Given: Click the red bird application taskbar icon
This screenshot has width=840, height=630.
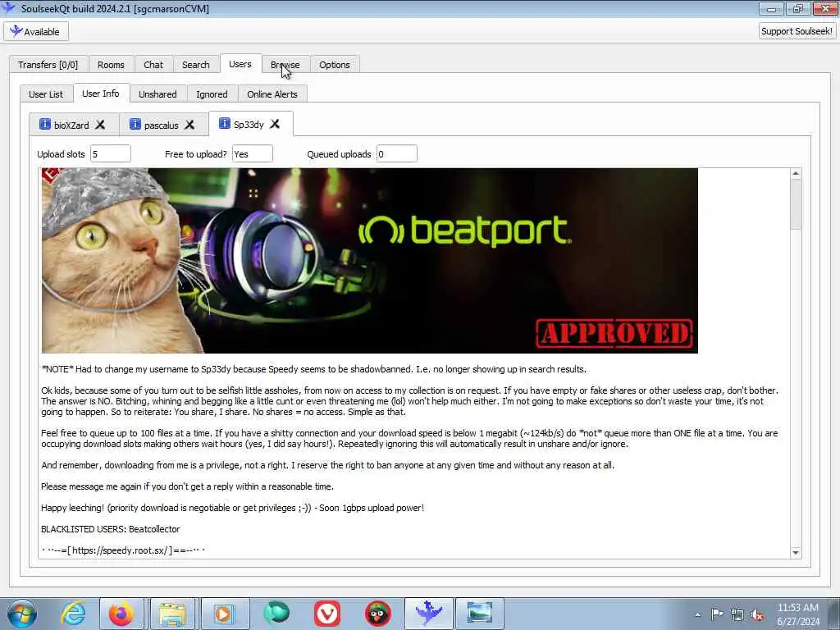Looking at the screenshot, I should [377, 614].
